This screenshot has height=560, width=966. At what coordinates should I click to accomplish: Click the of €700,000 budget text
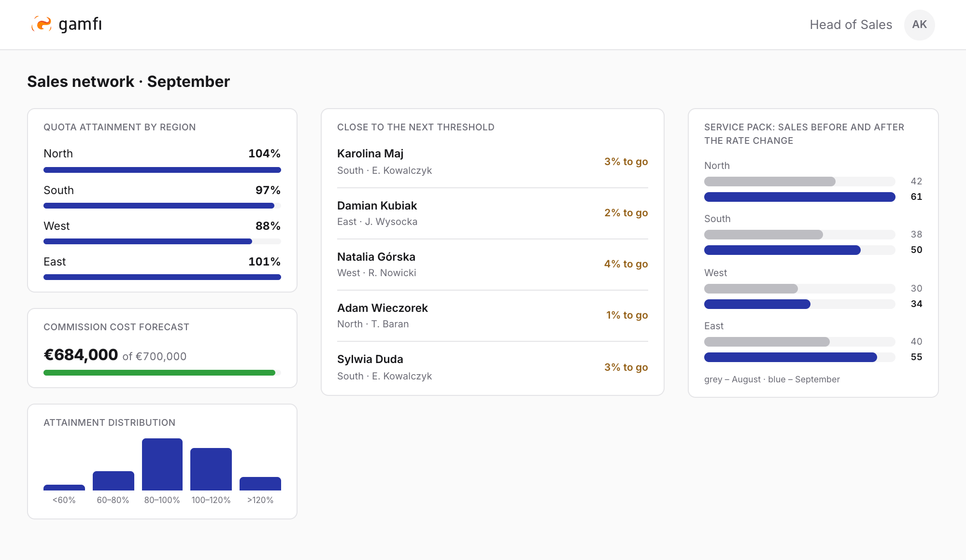[155, 356]
